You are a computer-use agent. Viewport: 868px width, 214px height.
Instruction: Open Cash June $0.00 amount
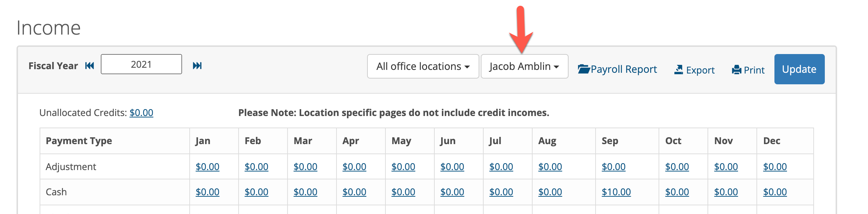[452, 192]
